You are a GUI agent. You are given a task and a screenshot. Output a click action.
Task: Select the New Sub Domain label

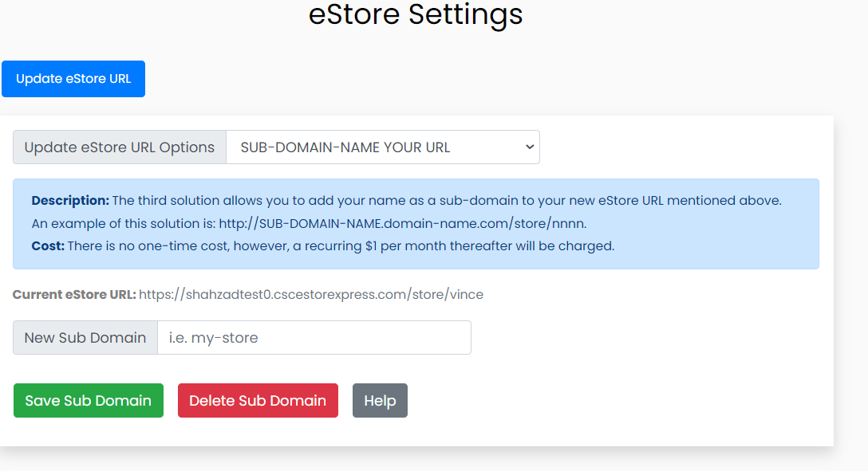84,337
